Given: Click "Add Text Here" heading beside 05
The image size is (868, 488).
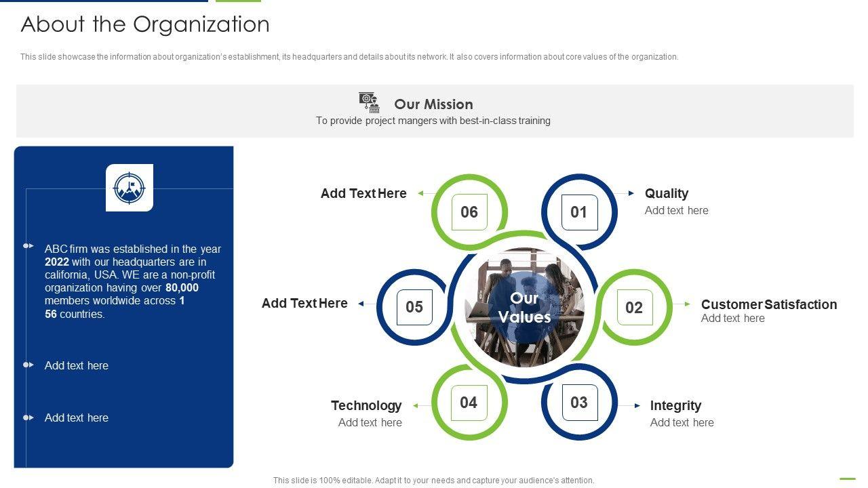Looking at the screenshot, I should coord(304,303).
